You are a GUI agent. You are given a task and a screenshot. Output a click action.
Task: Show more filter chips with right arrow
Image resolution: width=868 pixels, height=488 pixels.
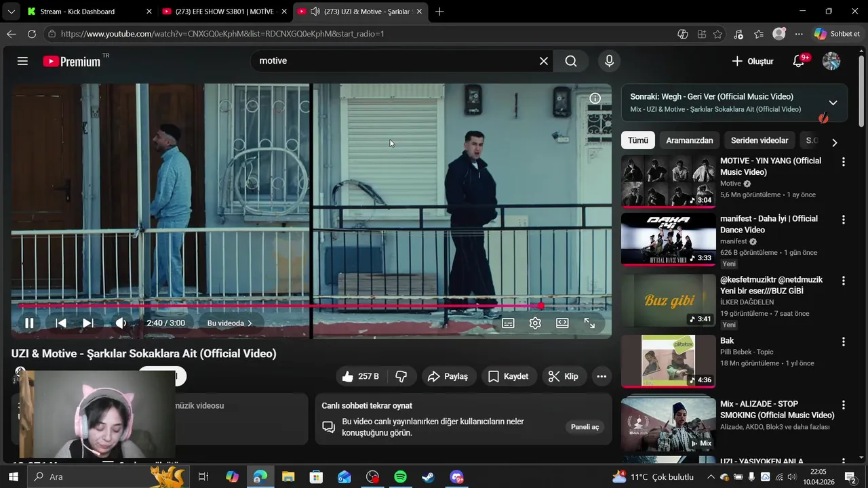click(x=834, y=142)
